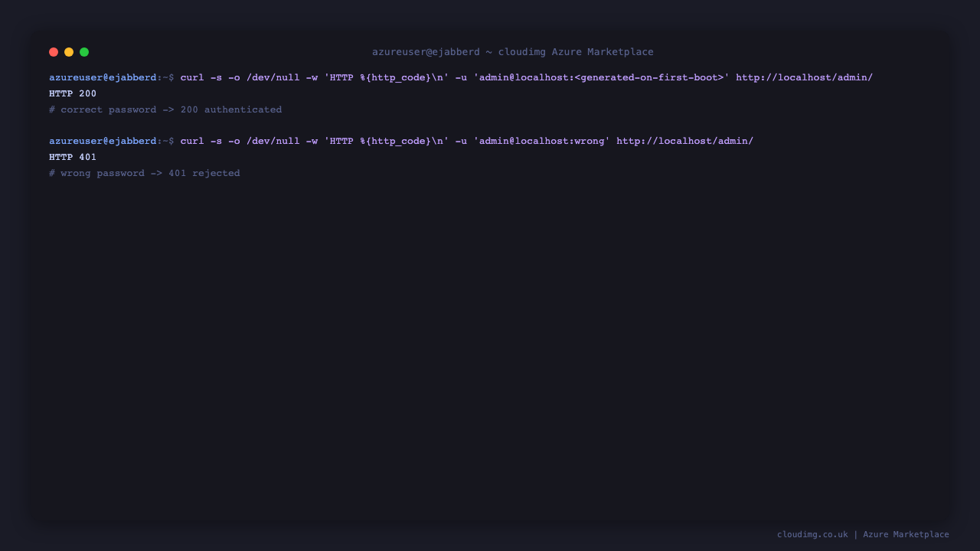Click the 'HTTP 200' output line
This screenshot has width=980, height=551.
73,93
